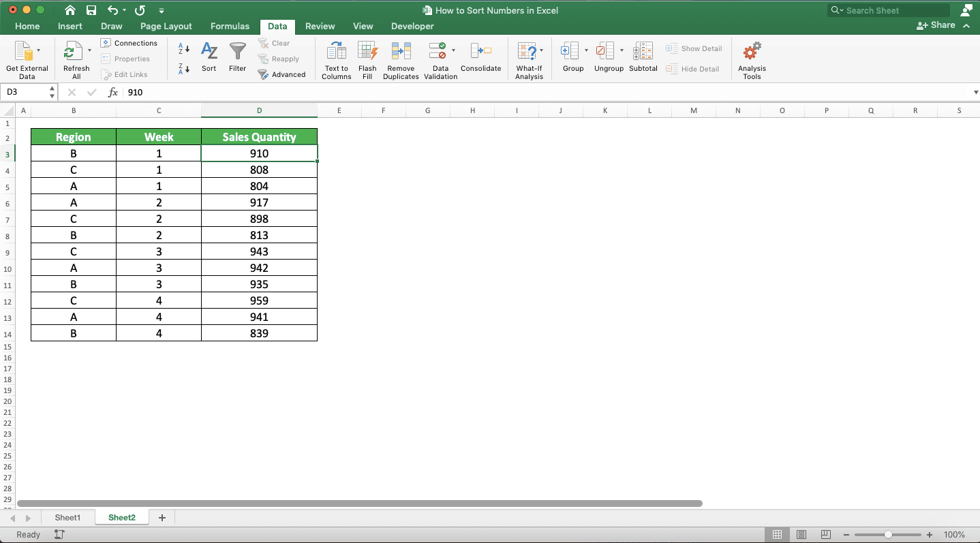Expand the Group dropdown arrow
Screen dimensions: 980x543
586,50
